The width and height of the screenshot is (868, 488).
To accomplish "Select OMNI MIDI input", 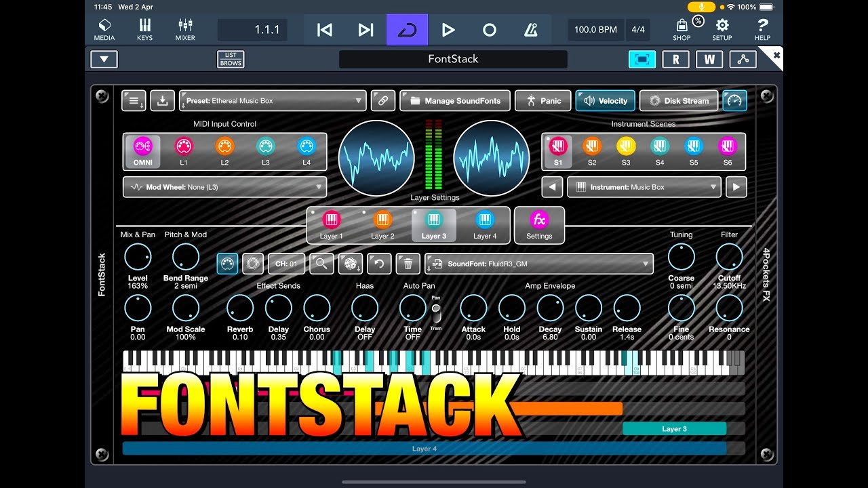I will tap(143, 151).
